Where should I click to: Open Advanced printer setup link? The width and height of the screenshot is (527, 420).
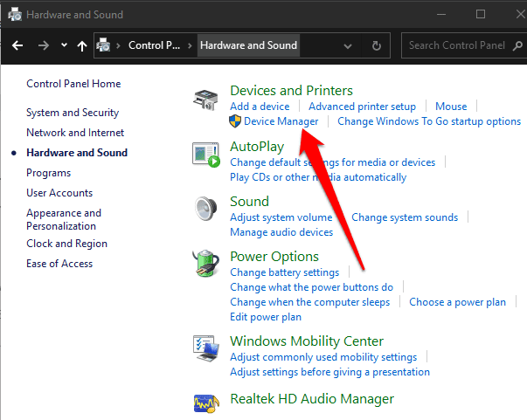363,107
